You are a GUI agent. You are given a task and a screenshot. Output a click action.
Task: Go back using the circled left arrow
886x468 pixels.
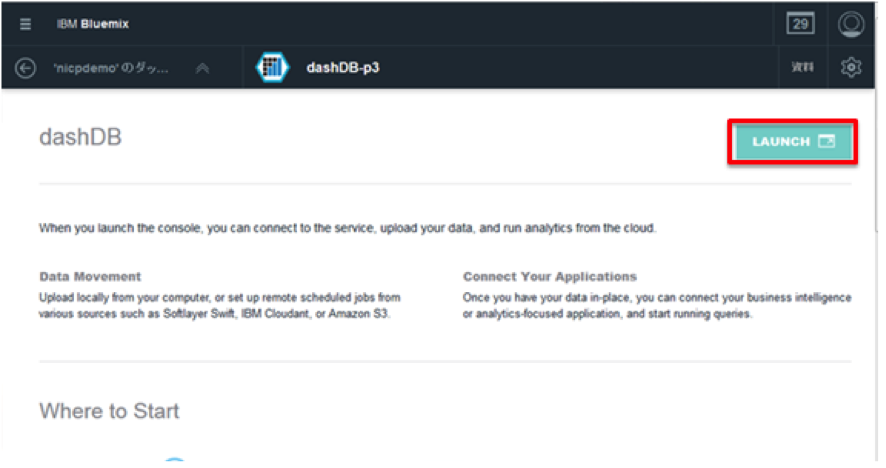click(x=26, y=68)
